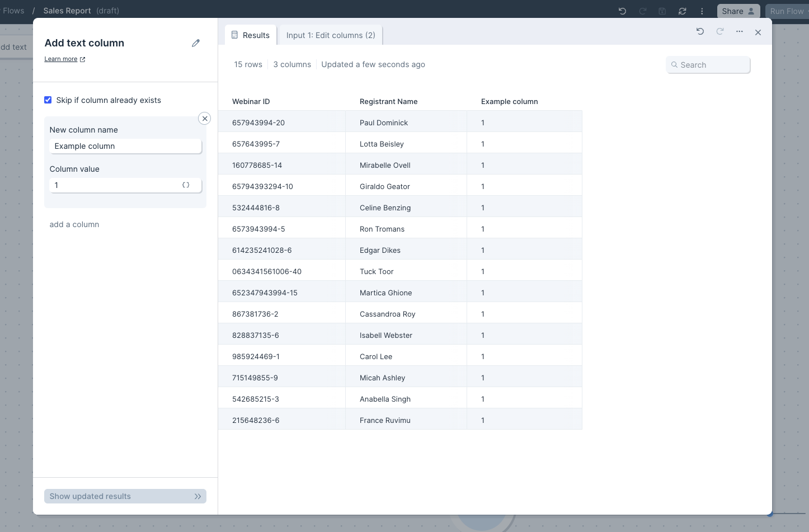Click the external link icon next to Learn more
The height and width of the screenshot is (532, 809).
(82, 59)
